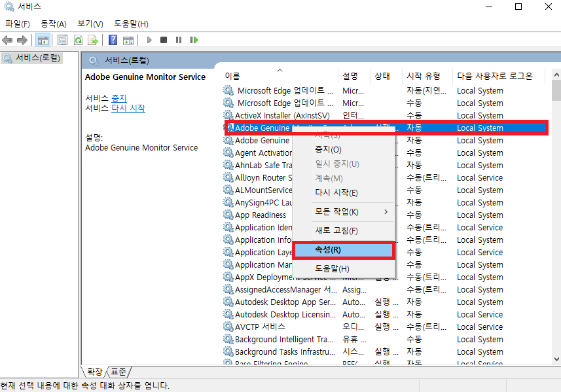The width and height of the screenshot is (561, 392).
Task: Toggle the Action pane toolbar icon
Action: 128,40
